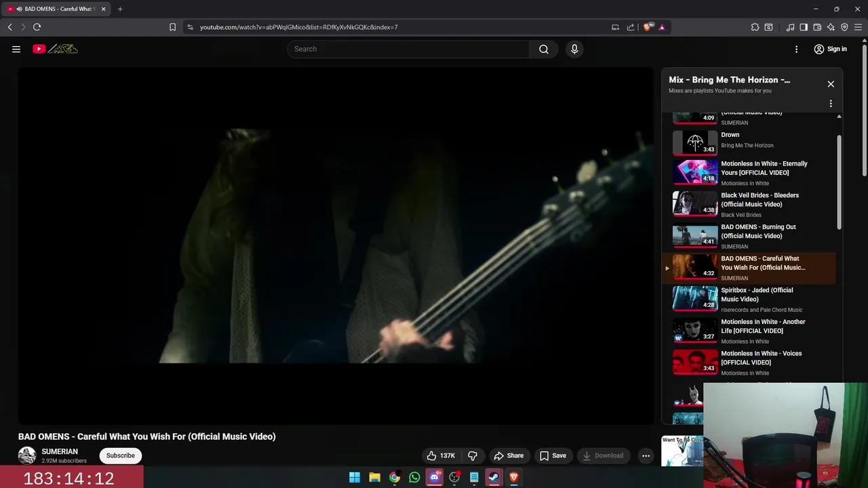Open YouTube settings three-dot menu
This screenshot has width=868, height=488.
(x=797, y=49)
